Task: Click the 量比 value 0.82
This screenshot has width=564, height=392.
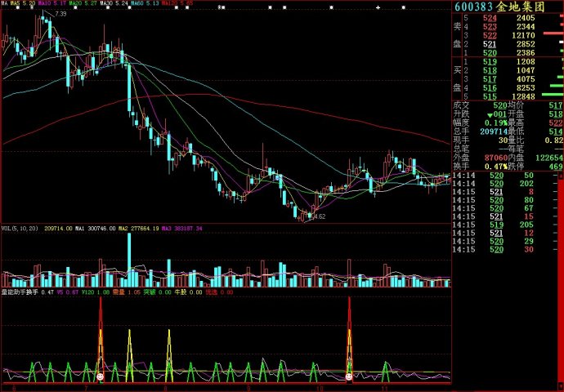Action: 554,140
